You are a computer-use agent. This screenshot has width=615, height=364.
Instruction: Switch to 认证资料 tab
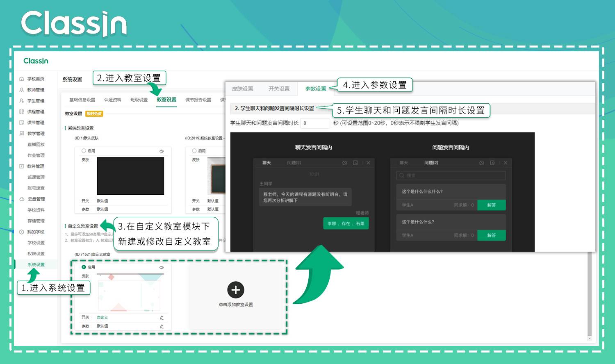pos(112,100)
